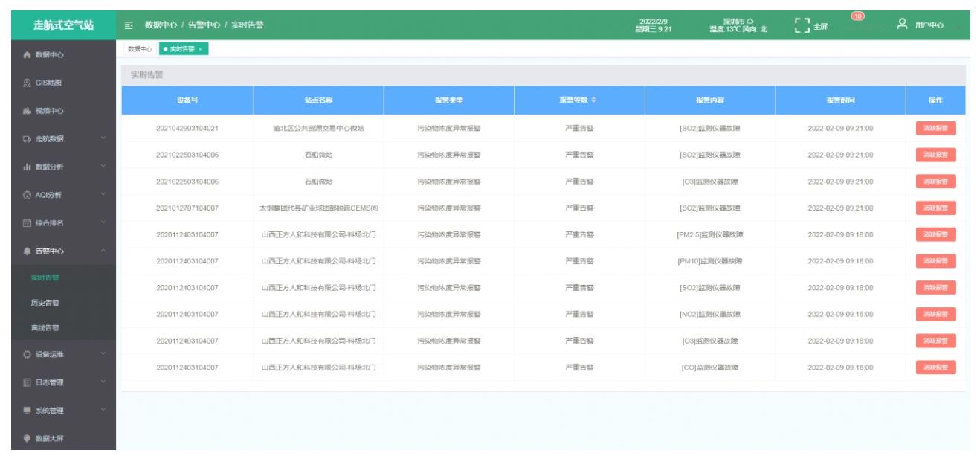The height and width of the screenshot is (462, 980).
Task: Expand the 设备运维 sidebar menu
Action: pos(58,354)
